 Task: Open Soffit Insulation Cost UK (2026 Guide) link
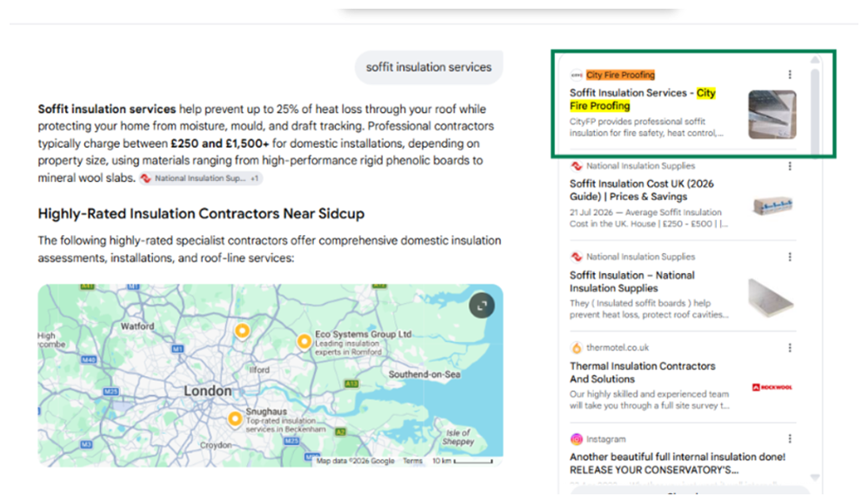pos(642,190)
